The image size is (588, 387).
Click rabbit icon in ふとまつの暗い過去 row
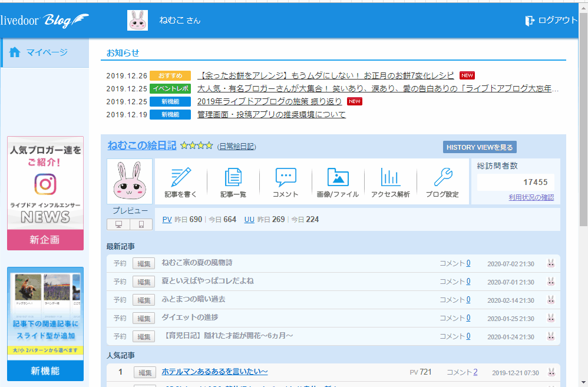coord(551,300)
